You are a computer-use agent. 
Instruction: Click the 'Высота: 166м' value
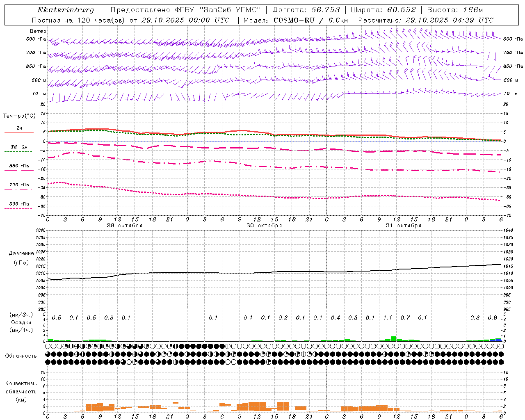coord(455,10)
